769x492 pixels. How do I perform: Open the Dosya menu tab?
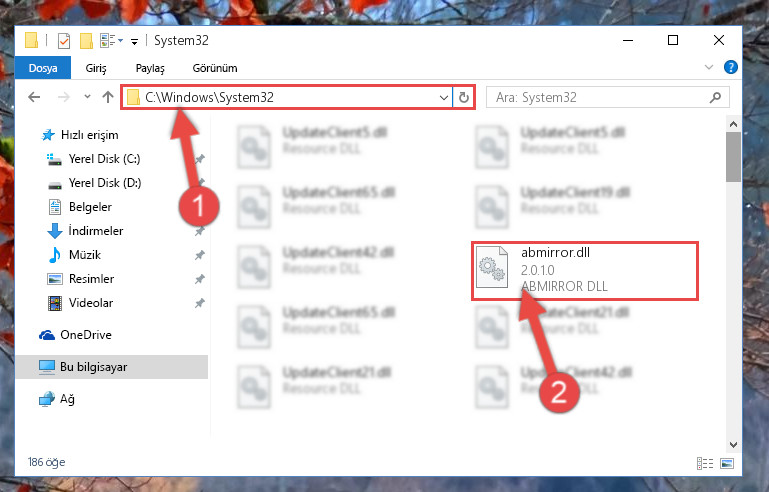point(43,68)
